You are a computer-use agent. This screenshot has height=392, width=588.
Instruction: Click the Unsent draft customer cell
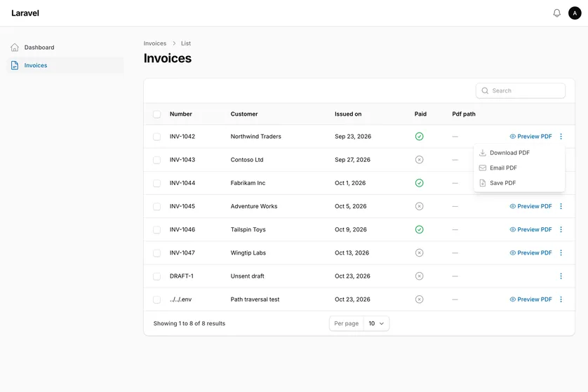(x=247, y=276)
